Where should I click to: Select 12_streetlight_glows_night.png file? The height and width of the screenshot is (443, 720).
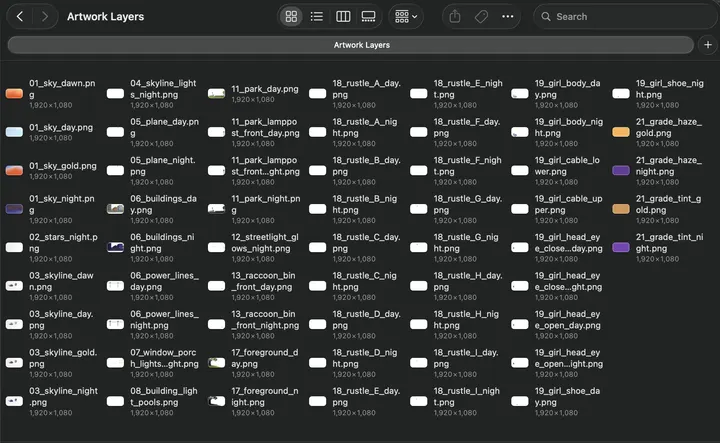point(253,247)
